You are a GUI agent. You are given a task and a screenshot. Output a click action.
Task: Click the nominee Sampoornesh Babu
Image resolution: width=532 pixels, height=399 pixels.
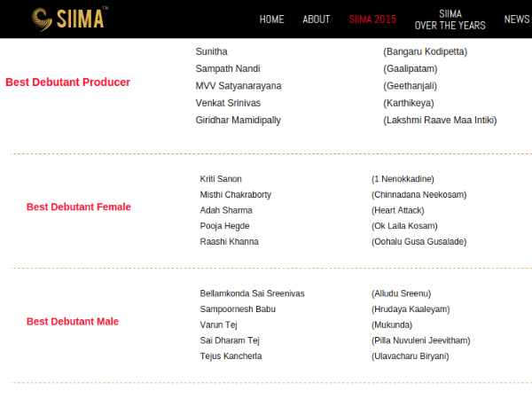[x=238, y=309]
